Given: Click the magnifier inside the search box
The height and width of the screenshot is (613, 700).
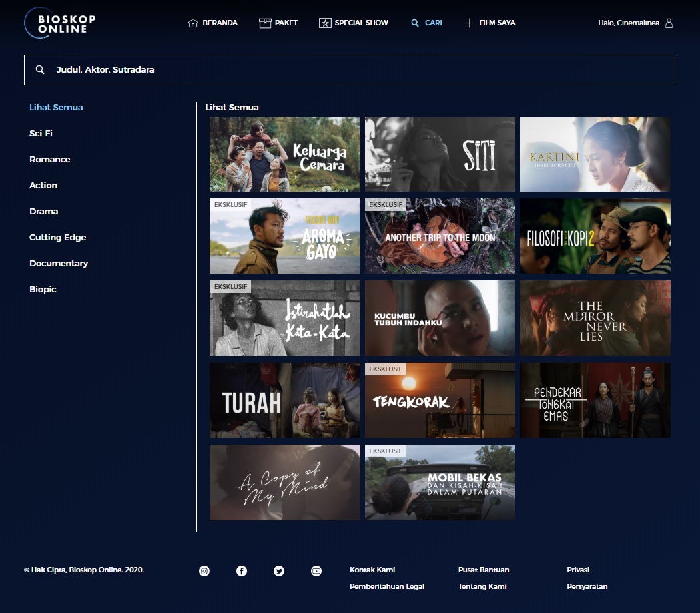Looking at the screenshot, I should click(40, 69).
